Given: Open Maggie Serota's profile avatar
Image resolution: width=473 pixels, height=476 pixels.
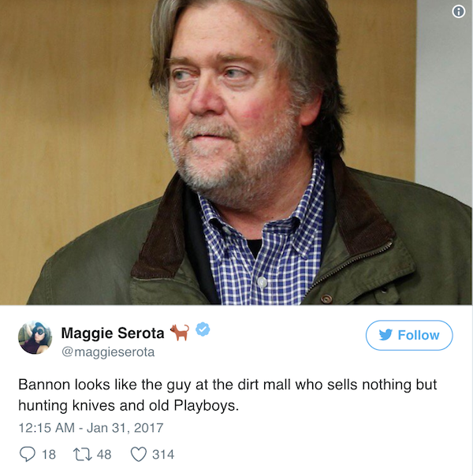Looking at the screenshot, I should 35,337.
